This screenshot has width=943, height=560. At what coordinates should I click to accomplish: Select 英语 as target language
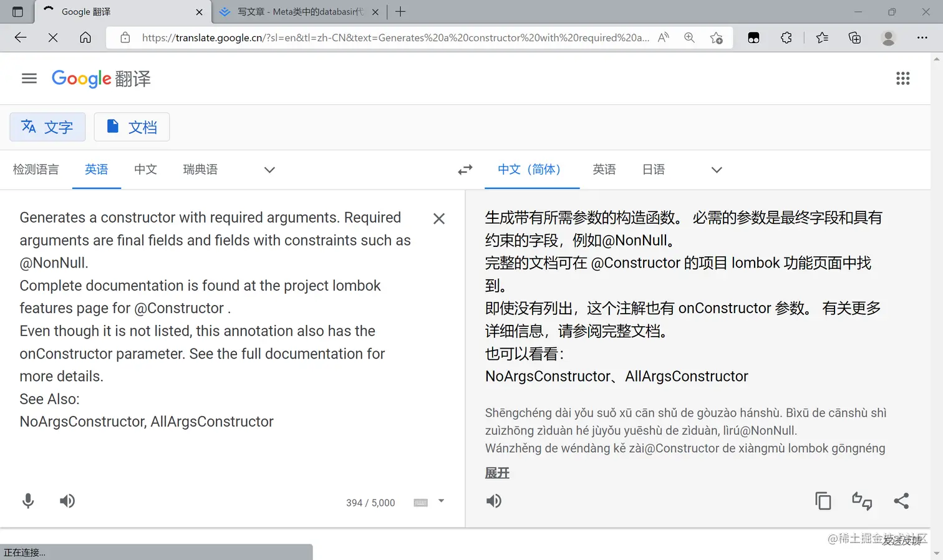604,170
